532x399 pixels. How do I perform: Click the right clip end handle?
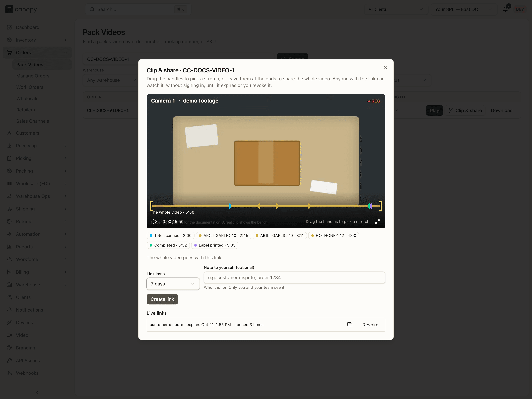click(381, 206)
